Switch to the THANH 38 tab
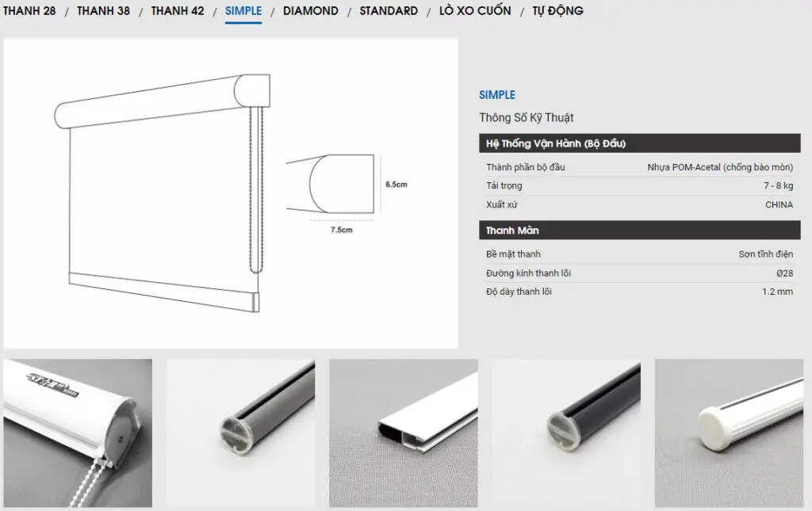 coord(104,11)
